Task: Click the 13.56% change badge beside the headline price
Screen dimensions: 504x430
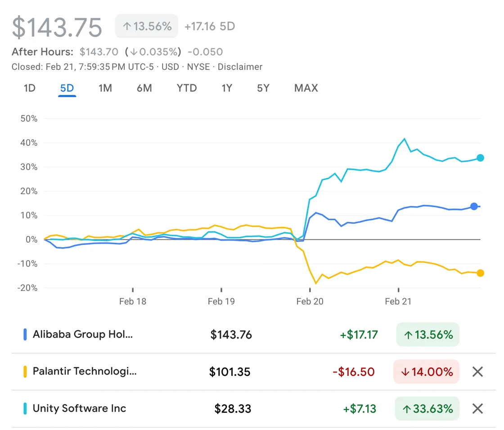Action: [x=147, y=26]
